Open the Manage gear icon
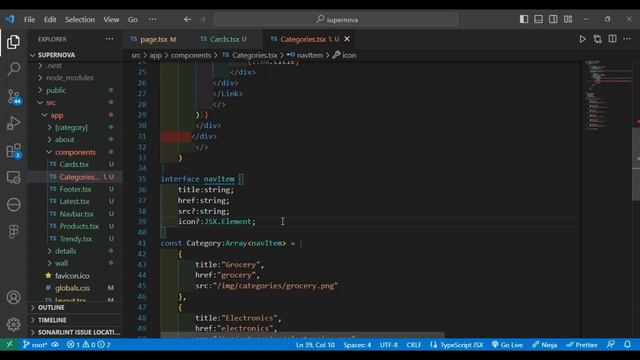The height and width of the screenshot is (360, 640). click(13, 324)
